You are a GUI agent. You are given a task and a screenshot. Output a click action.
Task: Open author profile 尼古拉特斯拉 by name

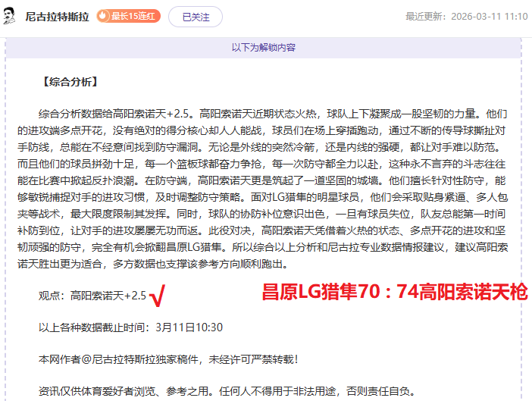pos(58,16)
